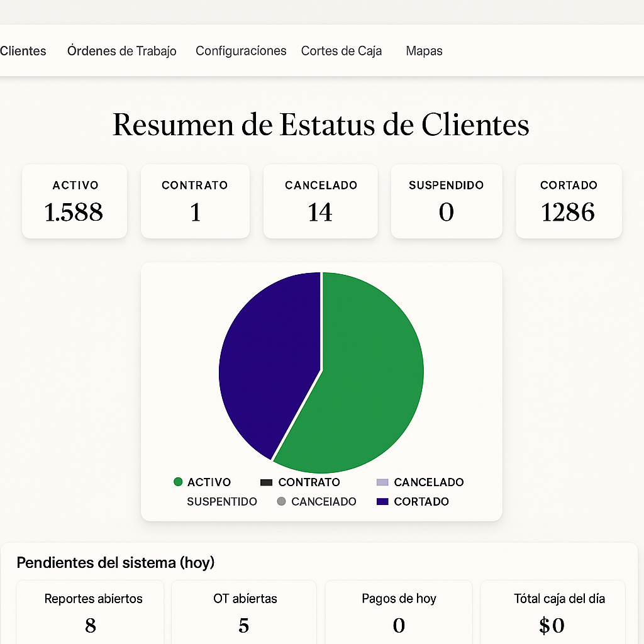The width and height of the screenshot is (644, 644).
Task: Click the OT abiertas card
Action: point(244,611)
